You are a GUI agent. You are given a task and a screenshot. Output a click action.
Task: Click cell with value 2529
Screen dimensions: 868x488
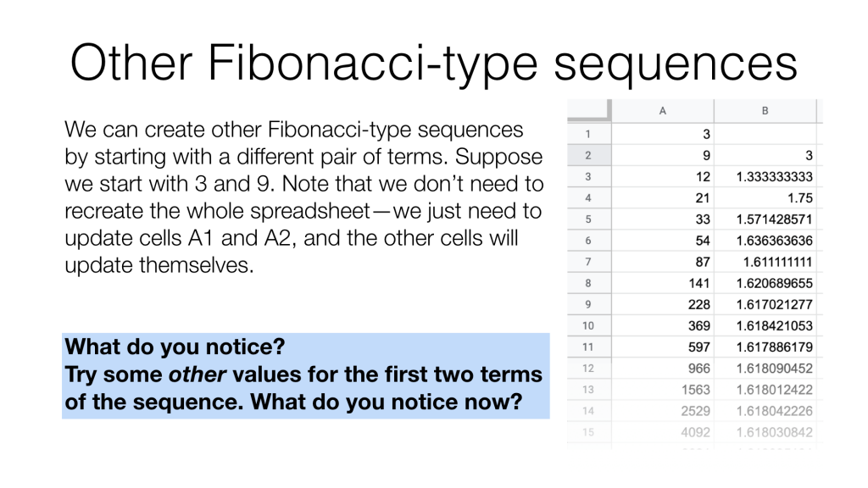coord(662,411)
